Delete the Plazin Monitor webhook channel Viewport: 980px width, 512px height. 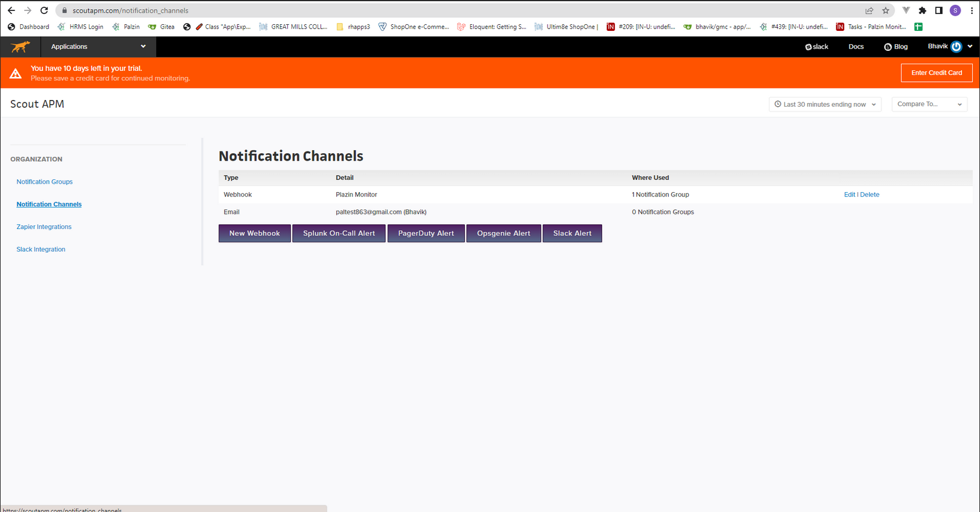(x=870, y=194)
